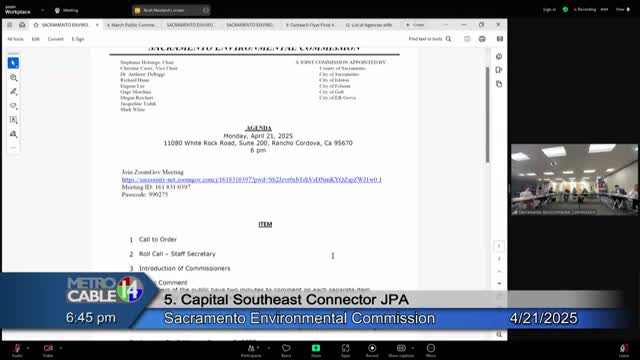This screenshot has height=360, width=640.
Task: Click agenda text 'Introduction of Commissioners'
Action: click(x=184, y=269)
